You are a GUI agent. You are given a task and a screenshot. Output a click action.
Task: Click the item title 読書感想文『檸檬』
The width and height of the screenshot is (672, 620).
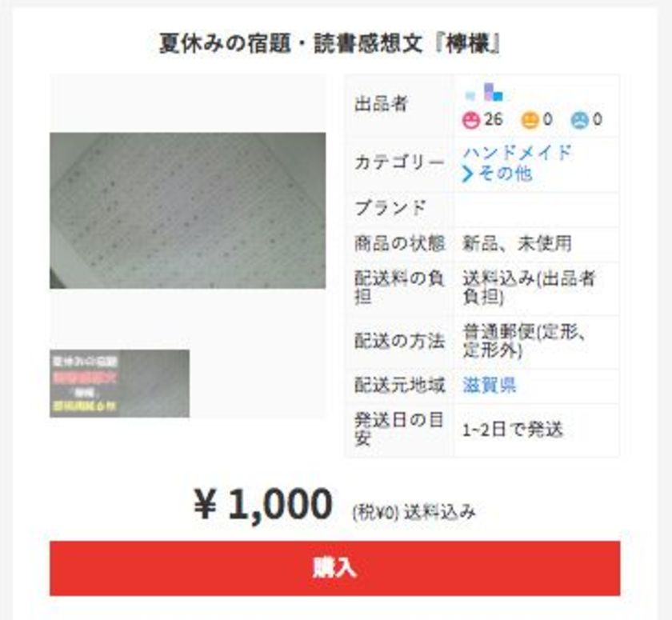coord(408,44)
